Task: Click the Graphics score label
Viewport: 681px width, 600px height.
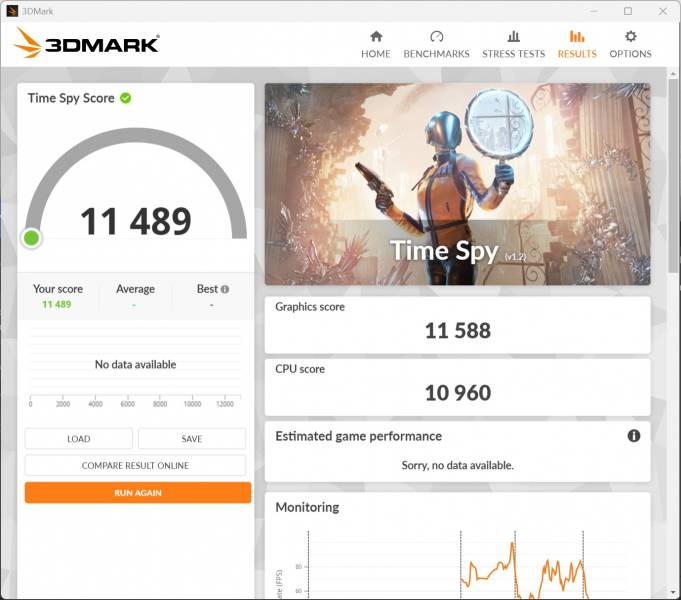Action: pos(310,307)
